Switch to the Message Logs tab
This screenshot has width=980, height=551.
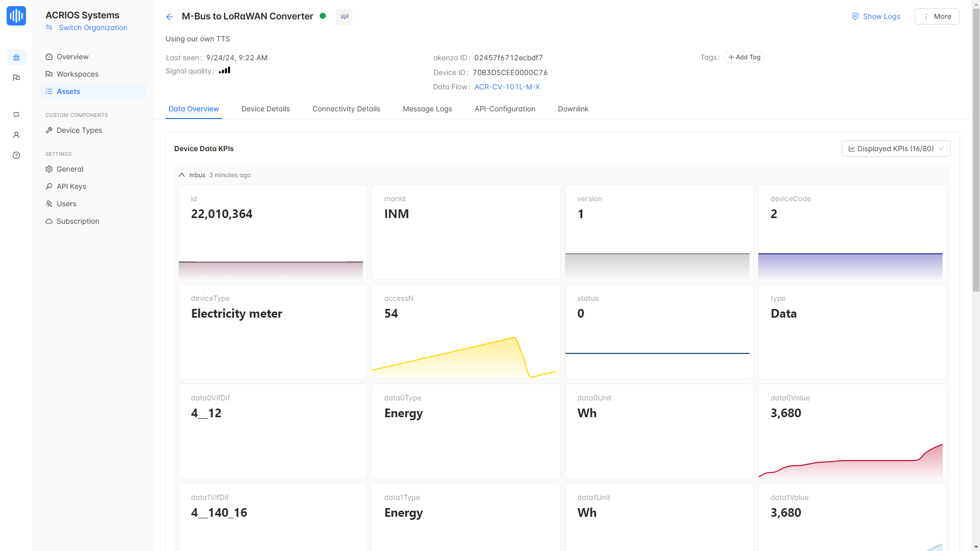tap(427, 109)
